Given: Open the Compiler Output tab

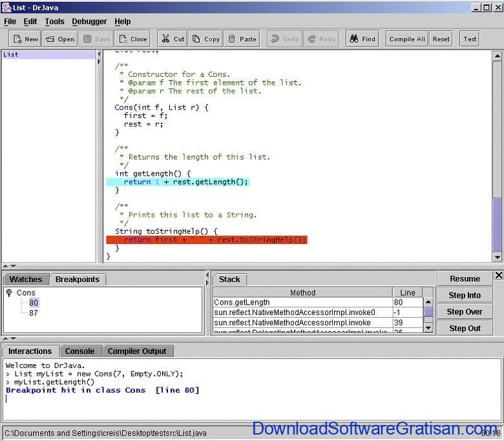Looking at the screenshot, I should point(137,351).
